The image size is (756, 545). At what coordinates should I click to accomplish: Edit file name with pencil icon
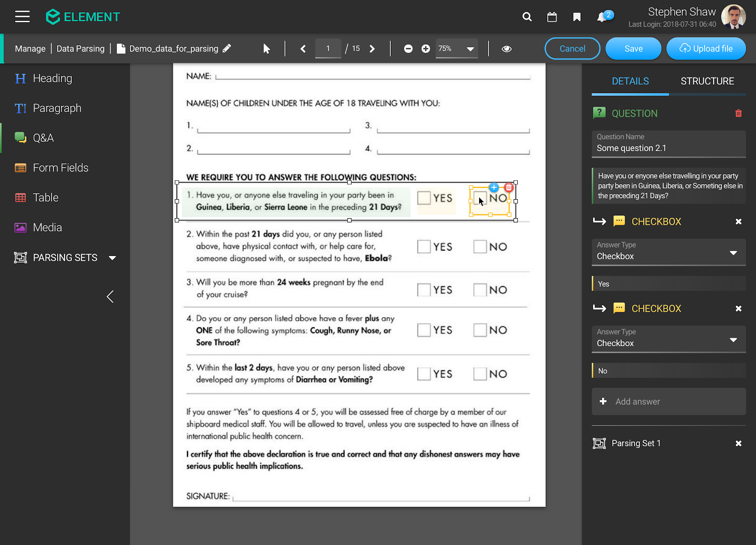point(227,48)
